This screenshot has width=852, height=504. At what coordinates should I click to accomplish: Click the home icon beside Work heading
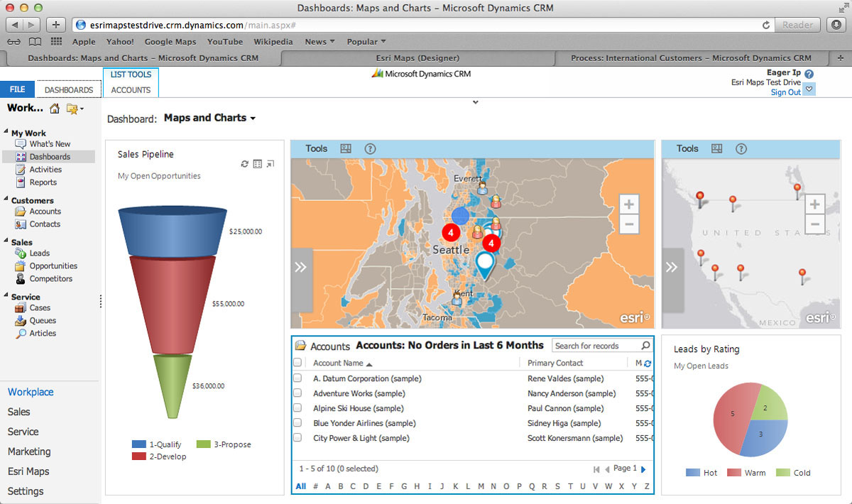(54, 109)
